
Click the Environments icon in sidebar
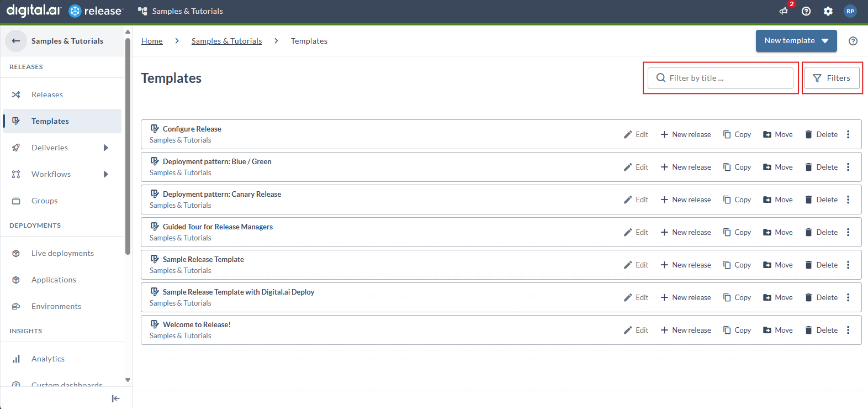point(16,306)
